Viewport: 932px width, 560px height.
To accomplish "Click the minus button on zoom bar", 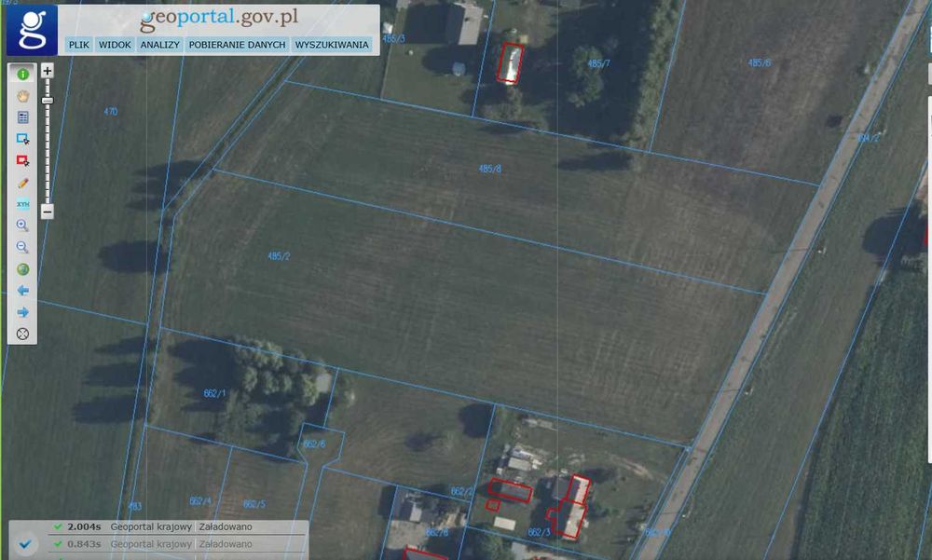I will (47, 212).
